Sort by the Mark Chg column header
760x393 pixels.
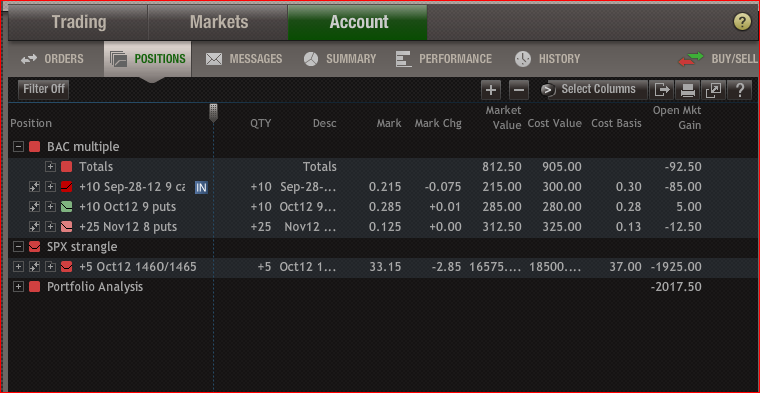(x=438, y=124)
